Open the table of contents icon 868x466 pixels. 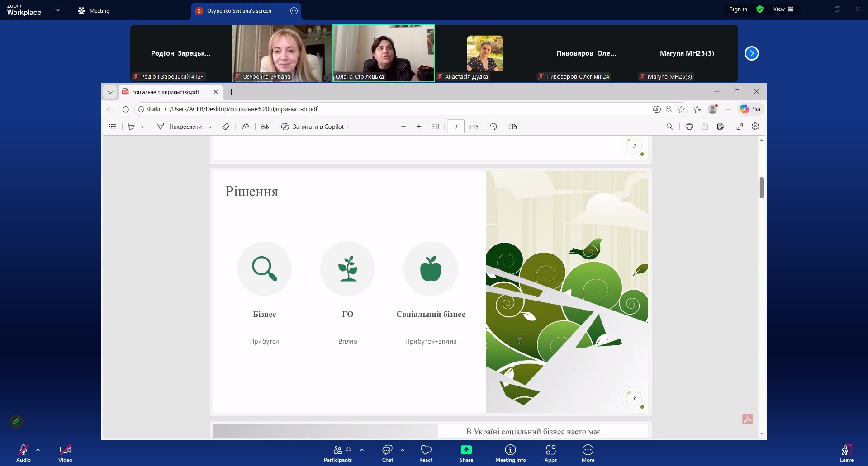click(113, 127)
